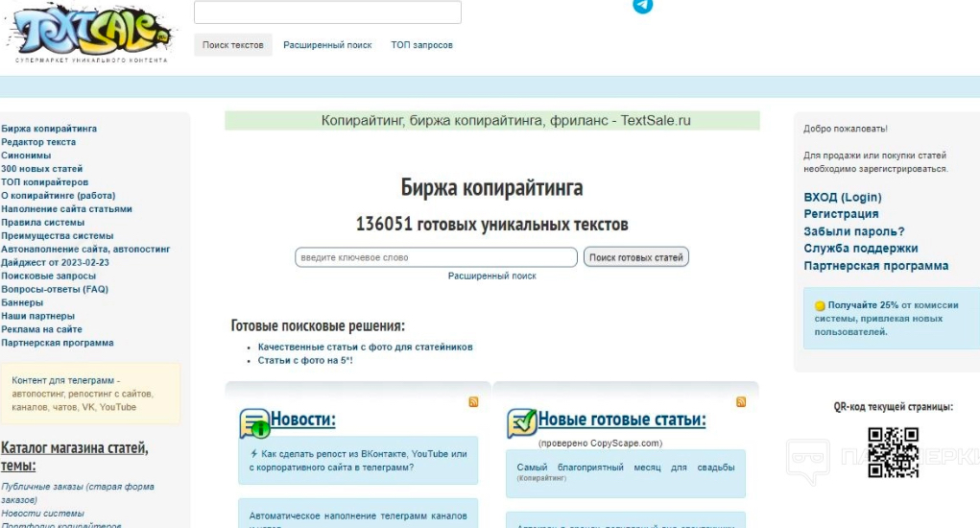This screenshot has width=980, height=528.
Task: Open Качественные статьи с фото для статейников
Action: pos(365,347)
